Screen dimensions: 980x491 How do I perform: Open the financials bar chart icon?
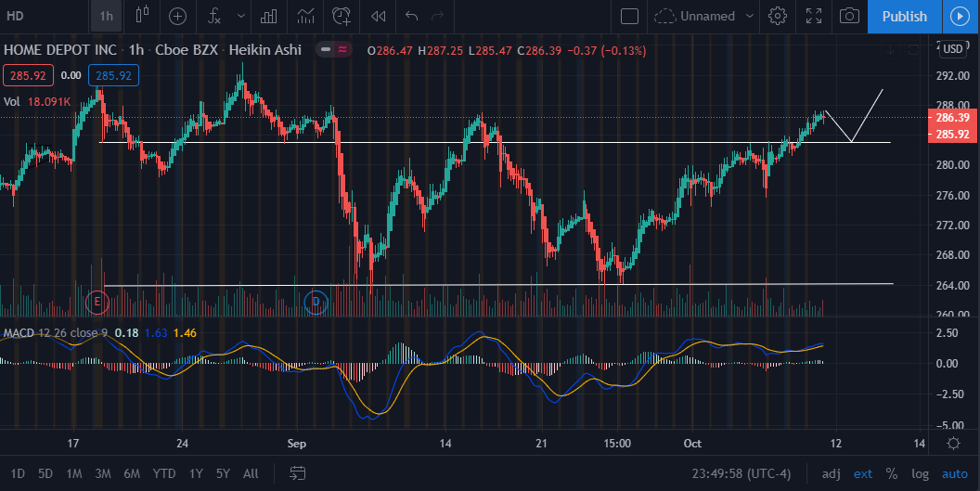[x=269, y=17]
